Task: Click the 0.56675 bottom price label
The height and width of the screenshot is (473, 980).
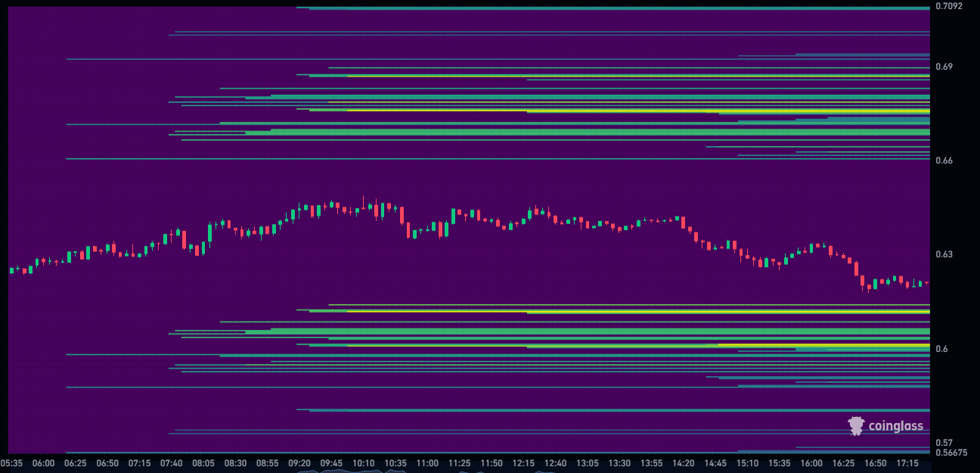Action: tap(951, 453)
